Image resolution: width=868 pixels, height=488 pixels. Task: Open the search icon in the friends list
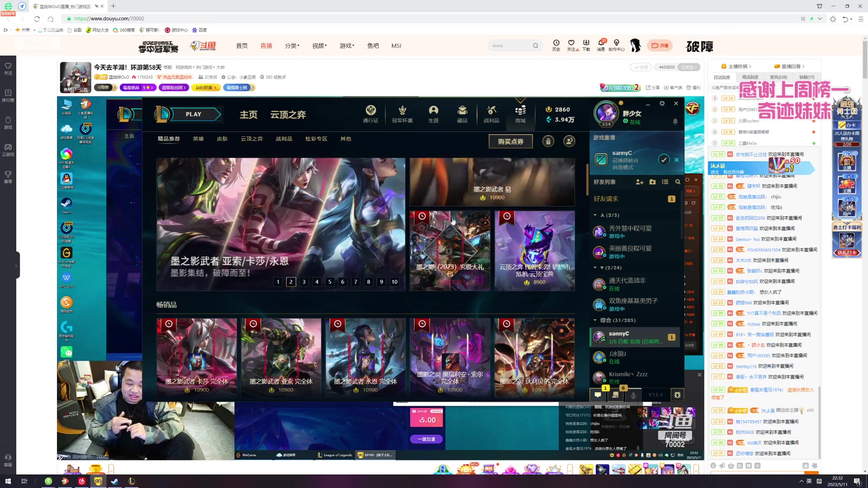[x=677, y=182]
